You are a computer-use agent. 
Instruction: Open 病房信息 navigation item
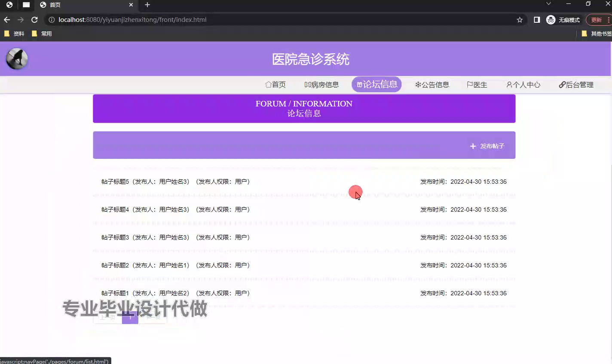[321, 85]
